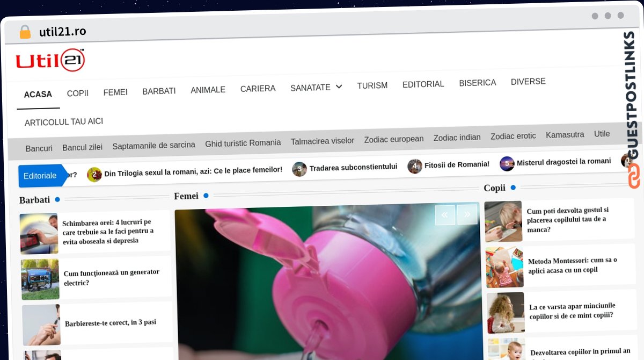Open the BARBATI menu item
This screenshot has height=360, width=644.
point(159,91)
